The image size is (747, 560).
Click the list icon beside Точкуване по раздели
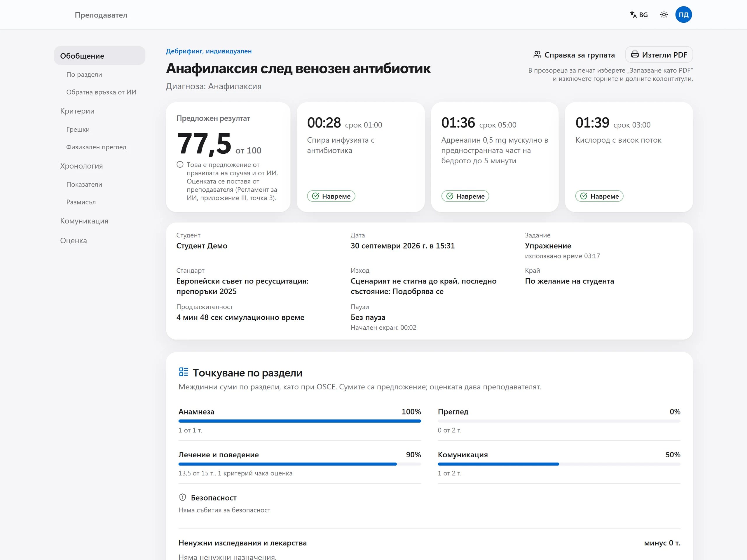tap(183, 372)
